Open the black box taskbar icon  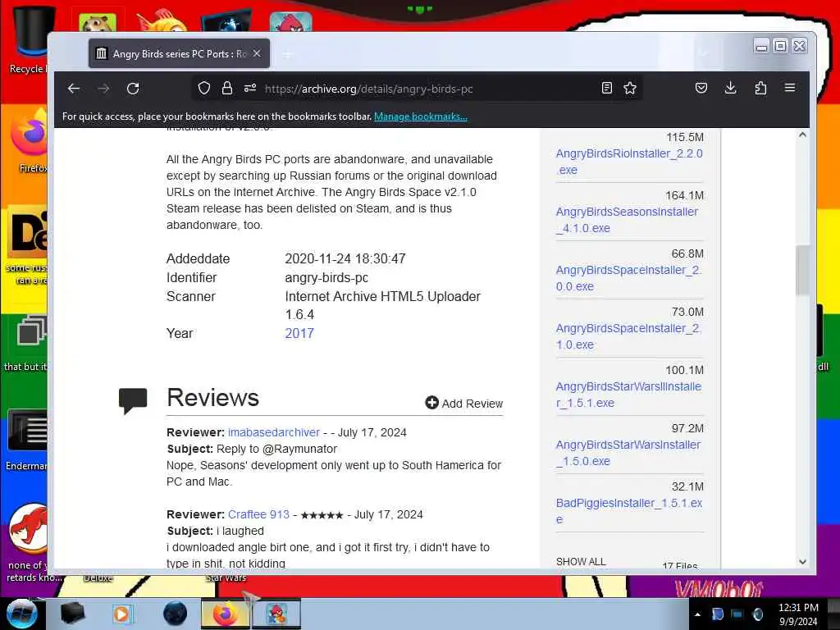(72, 614)
